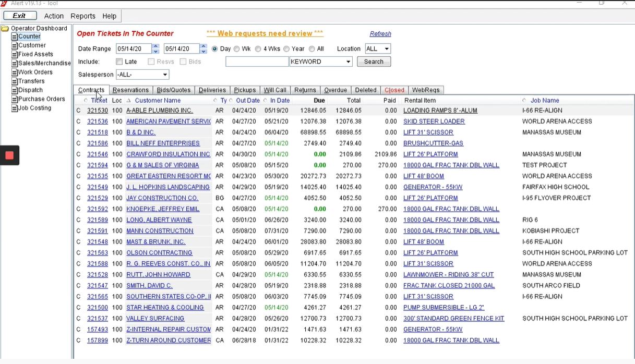
Task: Switch to the Reservations tab
Action: point(130,90)
